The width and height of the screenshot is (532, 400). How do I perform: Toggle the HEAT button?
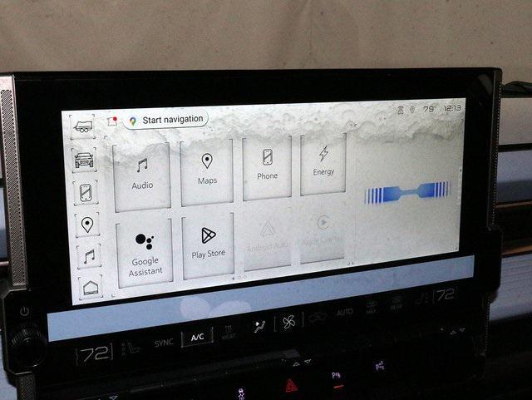229,333
